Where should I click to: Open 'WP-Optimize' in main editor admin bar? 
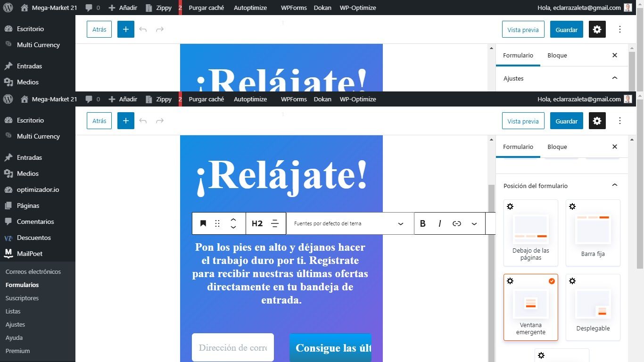pyautogui.click(x=358, y=99)
